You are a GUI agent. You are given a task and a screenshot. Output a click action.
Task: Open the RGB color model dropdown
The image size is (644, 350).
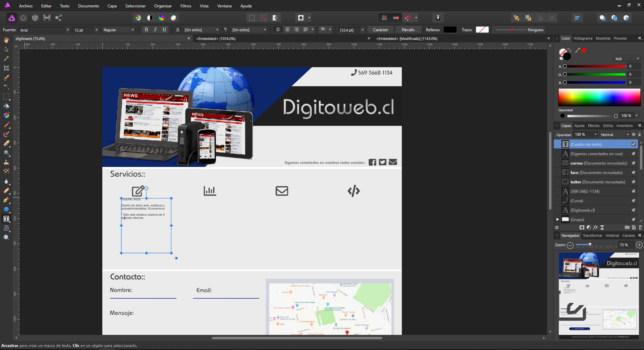[x=627, y=58]
